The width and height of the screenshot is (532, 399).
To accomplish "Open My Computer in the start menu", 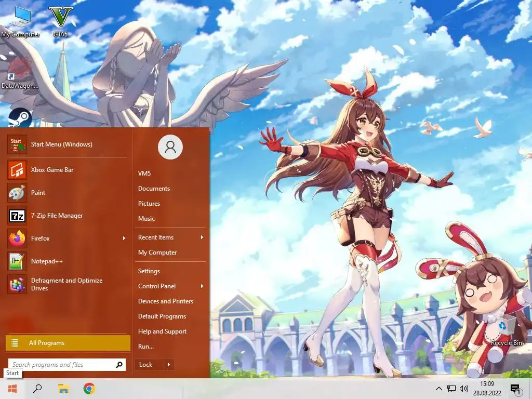I will coord(157,252).
